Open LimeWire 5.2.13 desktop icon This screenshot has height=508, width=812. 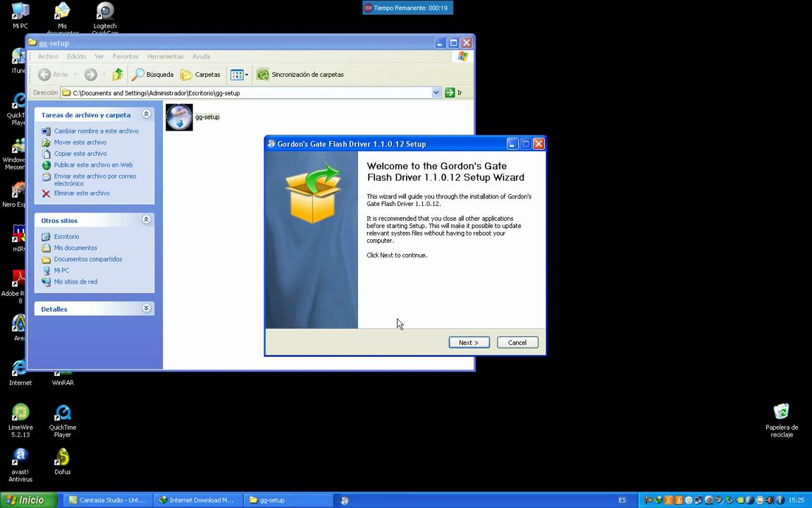click(20, 421)
